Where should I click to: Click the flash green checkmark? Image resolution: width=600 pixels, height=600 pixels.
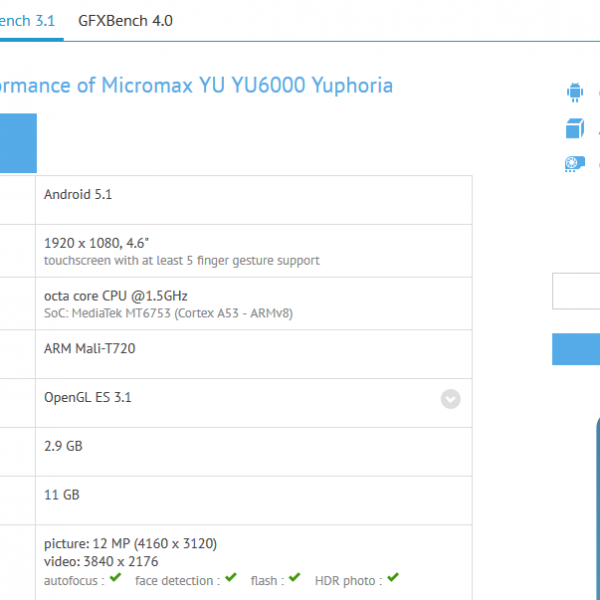point(297,579)
